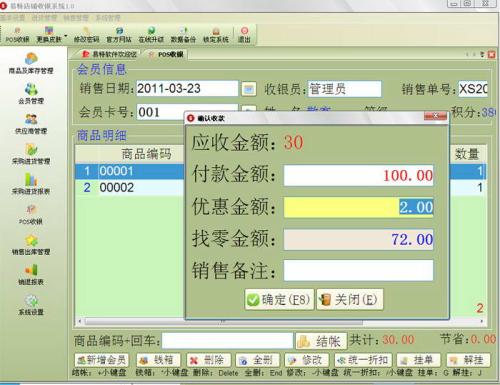Click the 找零金额 change amount field

358,239
